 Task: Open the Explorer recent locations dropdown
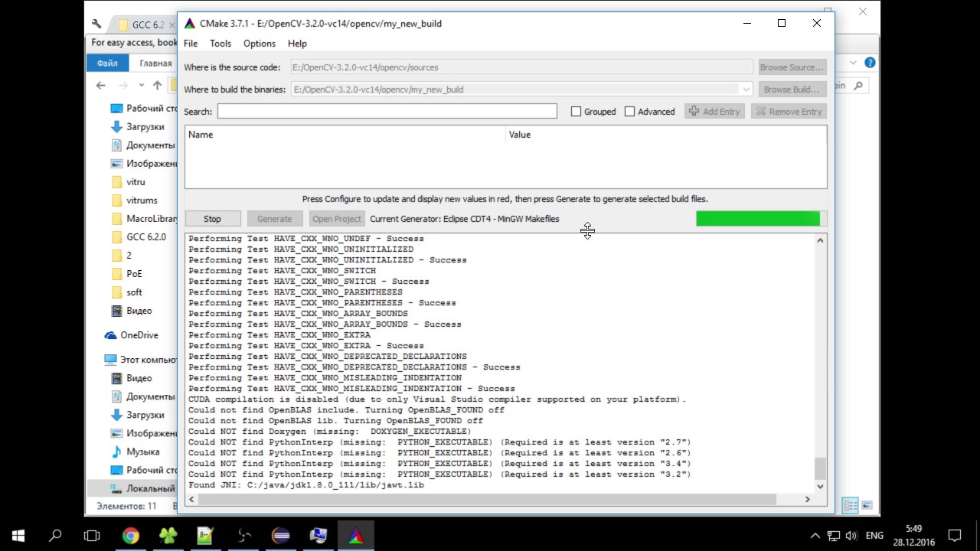click(142, 86)
